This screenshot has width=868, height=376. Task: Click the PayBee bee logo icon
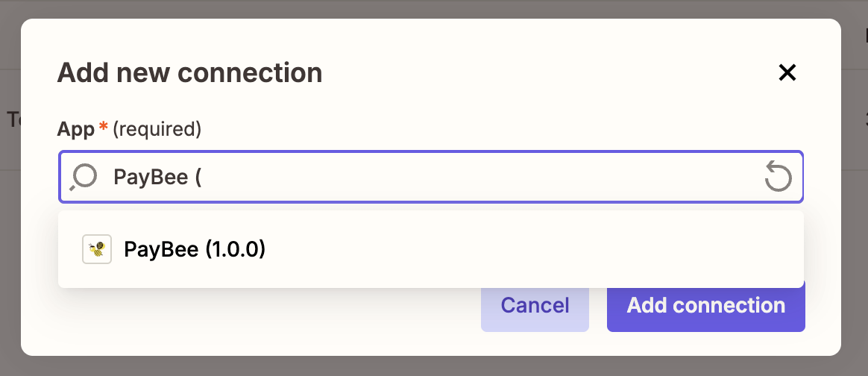pyautogui.click(x=96, y=249)
